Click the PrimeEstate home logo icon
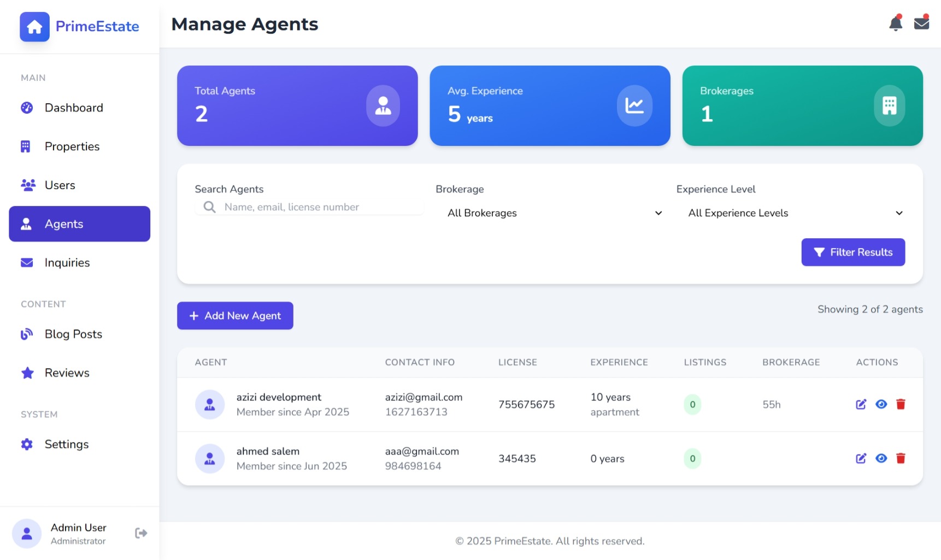The height and width of the screenshot is (560, 941). tap(34, 27)
